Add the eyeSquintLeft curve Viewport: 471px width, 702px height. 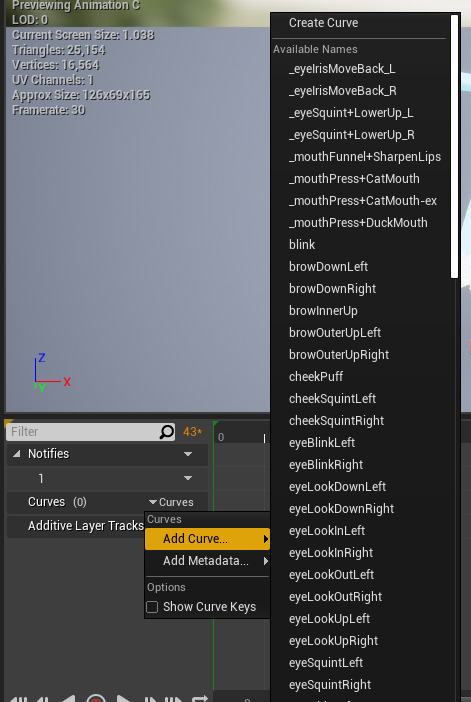[325, 662]
